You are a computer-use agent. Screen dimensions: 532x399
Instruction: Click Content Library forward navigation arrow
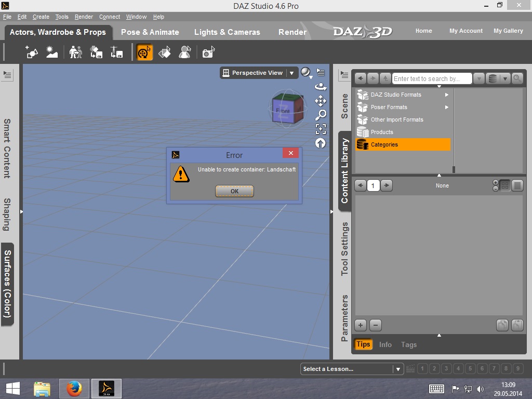pos(373,78)
